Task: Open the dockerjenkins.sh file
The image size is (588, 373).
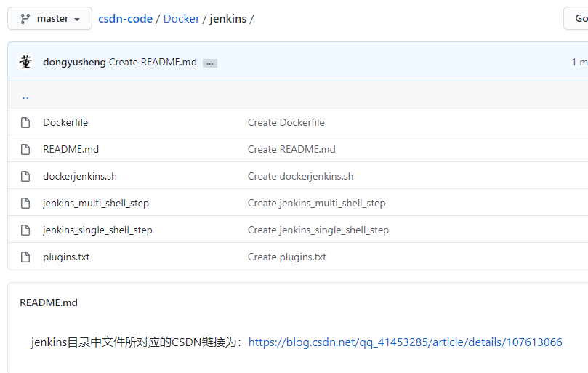Action: point(80,177)
